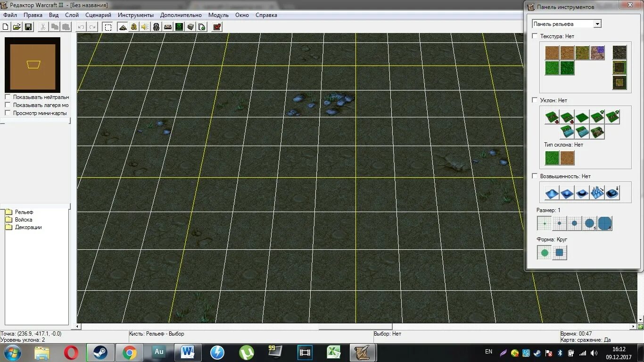The height and width of the screenshot is (362, 644).
Task: Click the scissors cut icon
Action: (x=42, y=27)
